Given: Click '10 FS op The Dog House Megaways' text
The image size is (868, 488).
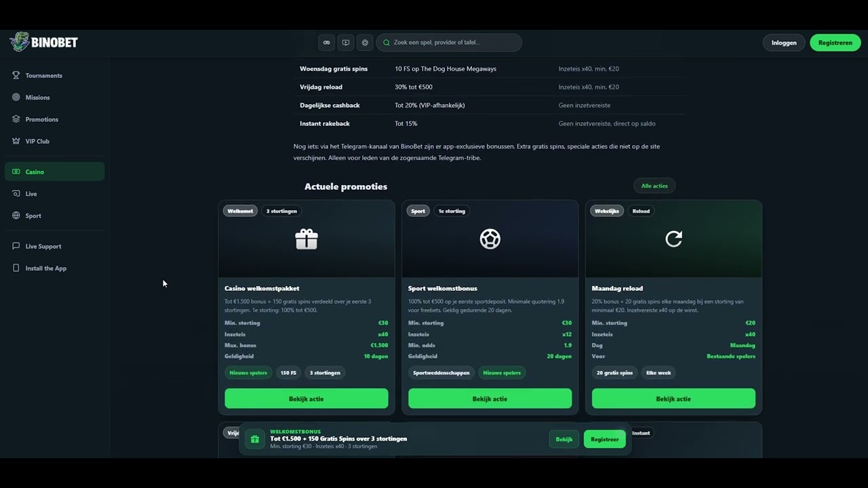Looking at the screenshot, I should click(x=446, y=68).
